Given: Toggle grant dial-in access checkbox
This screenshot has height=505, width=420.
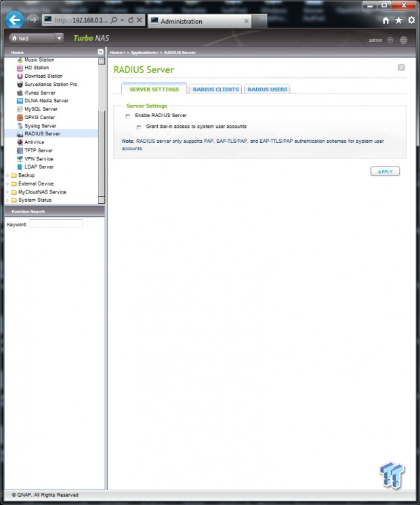Looking at the screenshot, I should [139, 127].
